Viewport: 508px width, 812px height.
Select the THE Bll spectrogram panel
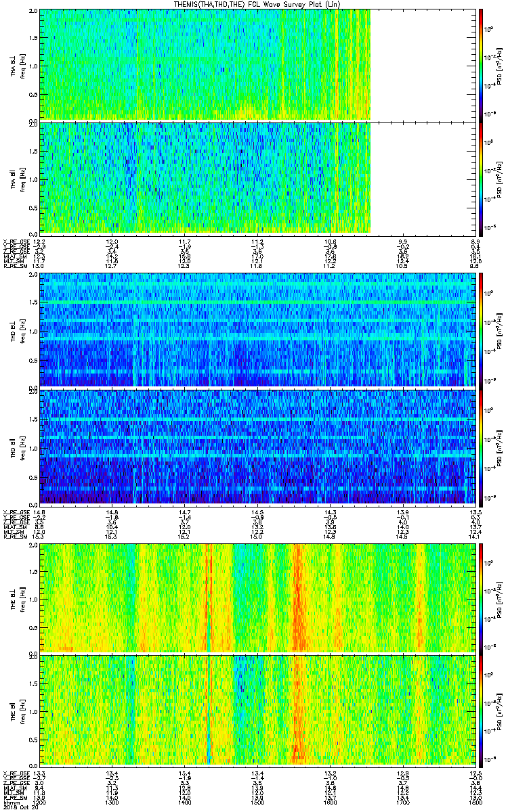257,710
